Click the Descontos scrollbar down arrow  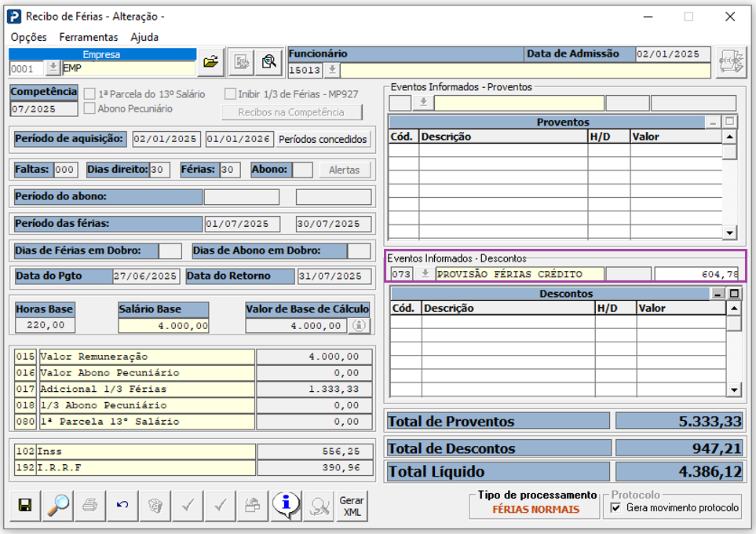pos(734,390)
